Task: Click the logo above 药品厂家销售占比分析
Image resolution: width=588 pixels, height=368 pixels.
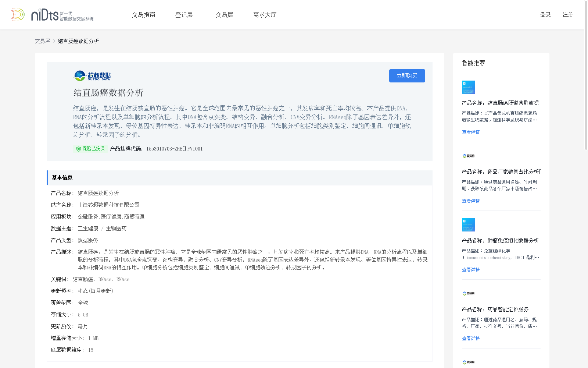Action: pos(469,156)
